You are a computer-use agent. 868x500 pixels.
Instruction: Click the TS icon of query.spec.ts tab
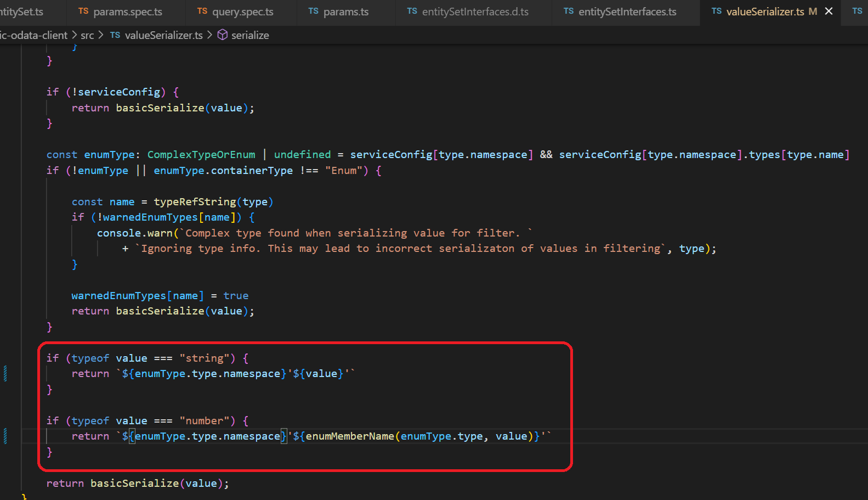202,11
